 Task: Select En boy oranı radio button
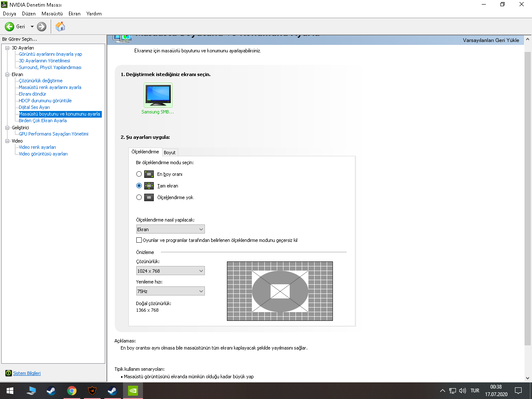pos(139,174)
